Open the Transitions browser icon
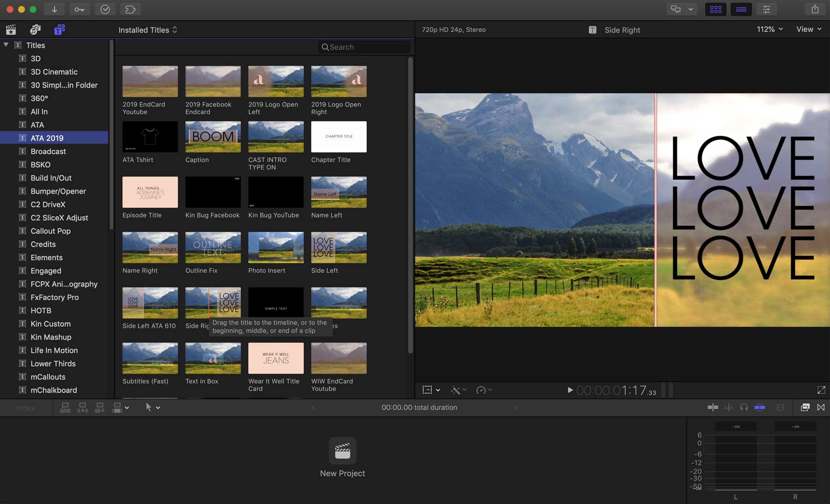This screenshot has height=504, width=830. (821, 407)
